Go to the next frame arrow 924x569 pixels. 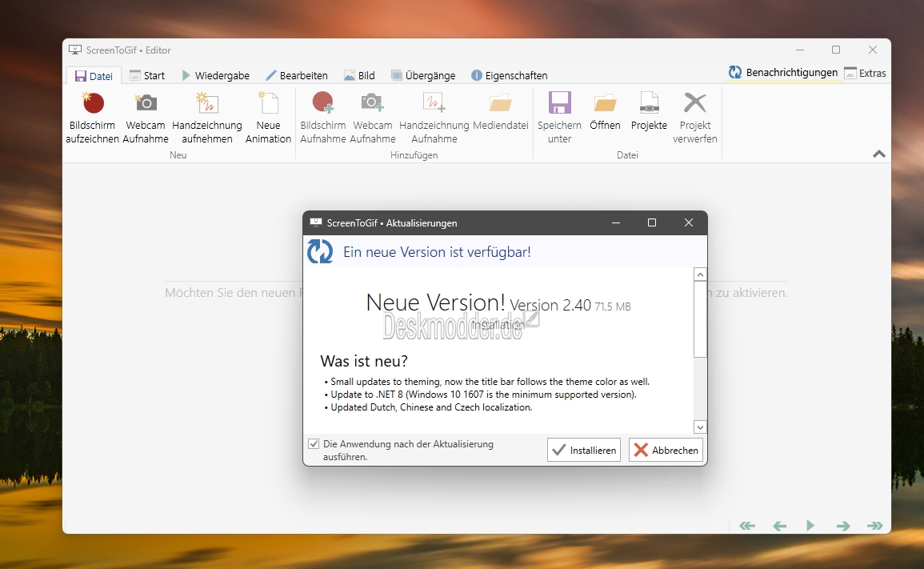click(843, 525)
